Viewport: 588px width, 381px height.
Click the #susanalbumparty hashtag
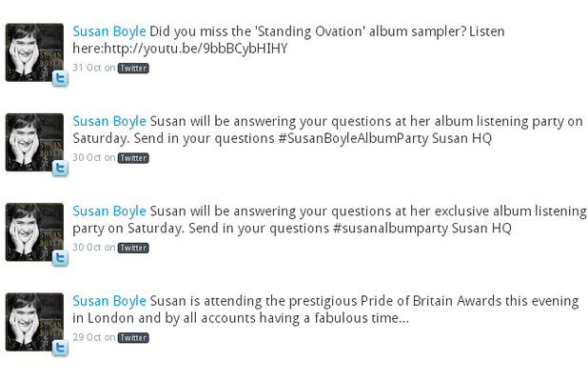point(390,229)
